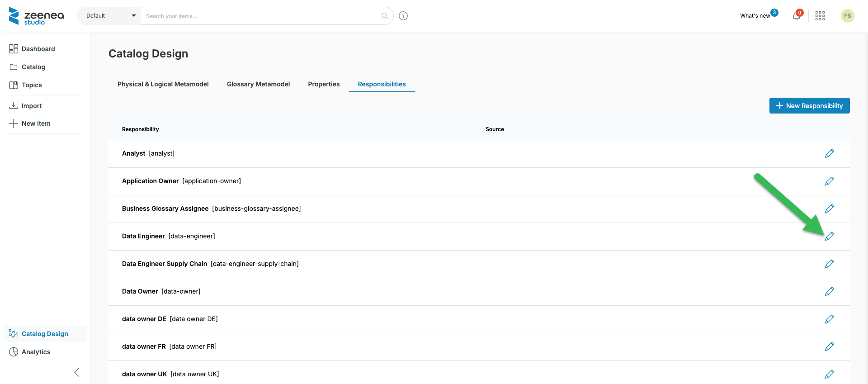This screenshot has height=384, width=868.
Task: Click the info icon beside search bar
Action: click(403, 16)
